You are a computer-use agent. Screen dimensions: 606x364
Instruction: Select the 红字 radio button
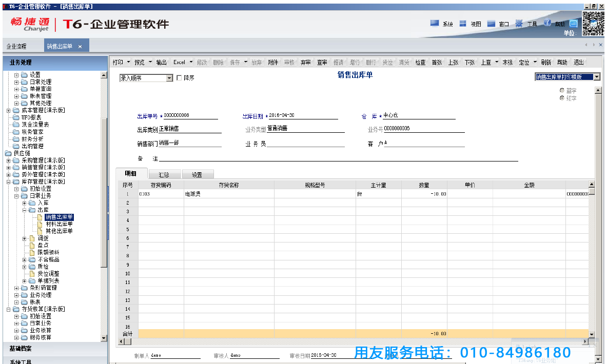562,98
